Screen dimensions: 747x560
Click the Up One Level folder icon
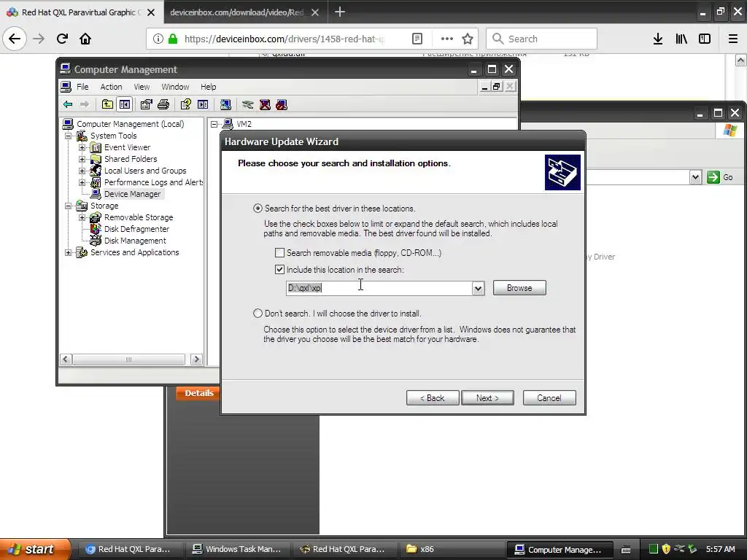(x=108, y=104)
